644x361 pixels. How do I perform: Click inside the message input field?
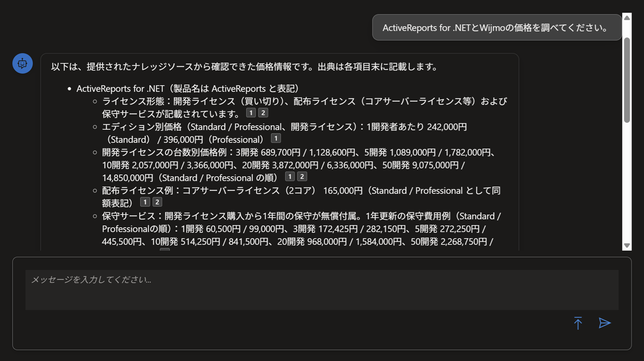(x=313, y=289)
